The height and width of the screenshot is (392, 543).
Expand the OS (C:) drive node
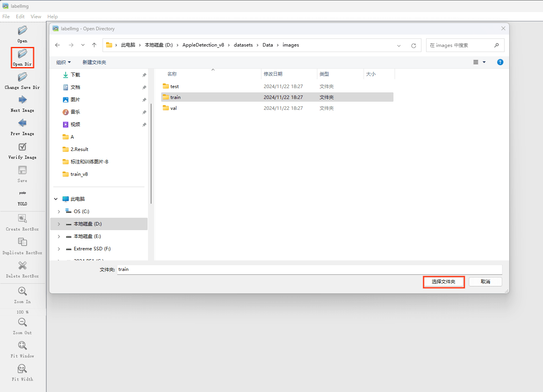click(x=59, y=212)
